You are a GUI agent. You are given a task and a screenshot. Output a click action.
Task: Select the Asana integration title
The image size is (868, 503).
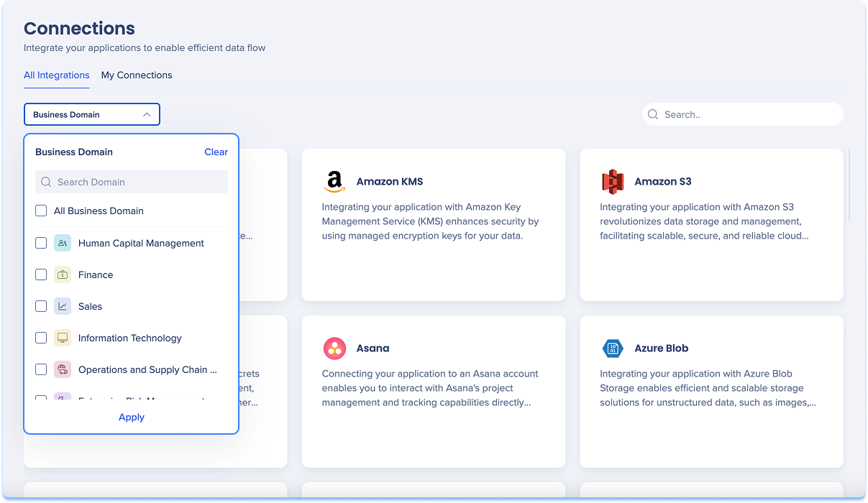[x=373, y=349]
